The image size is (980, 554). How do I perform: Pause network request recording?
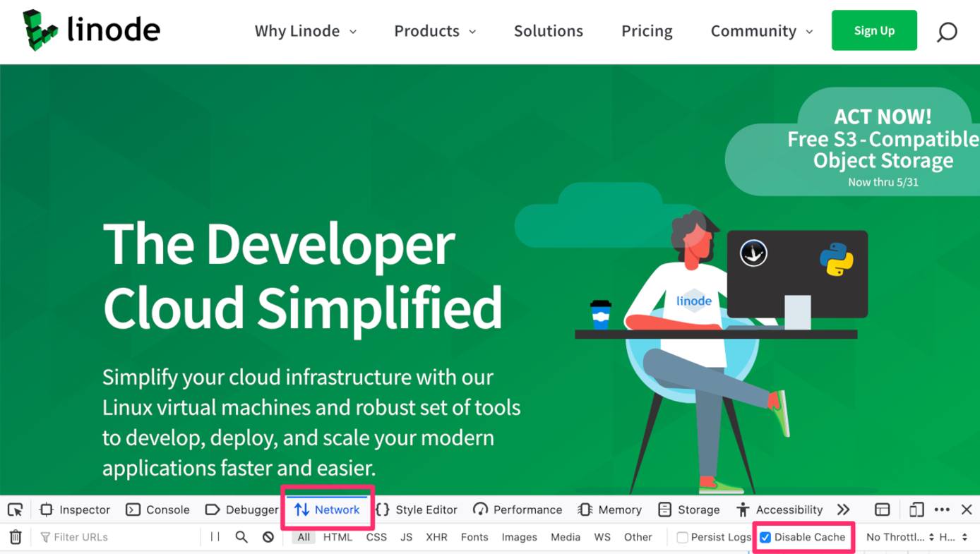[215, 537]
